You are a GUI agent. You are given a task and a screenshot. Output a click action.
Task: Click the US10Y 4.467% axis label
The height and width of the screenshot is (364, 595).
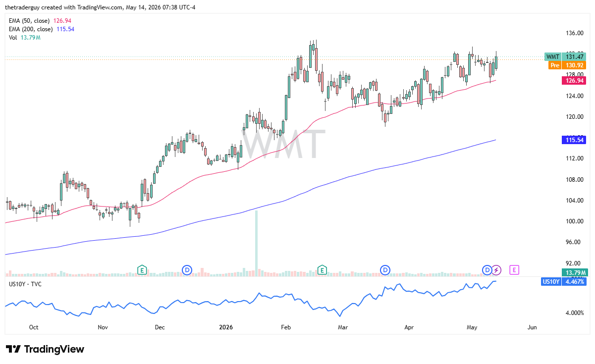[x=564, y=282]
